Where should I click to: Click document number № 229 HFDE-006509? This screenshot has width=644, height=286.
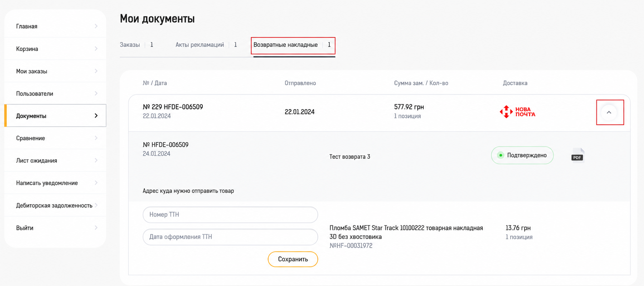pyautogui.click(x=173, y=107)
